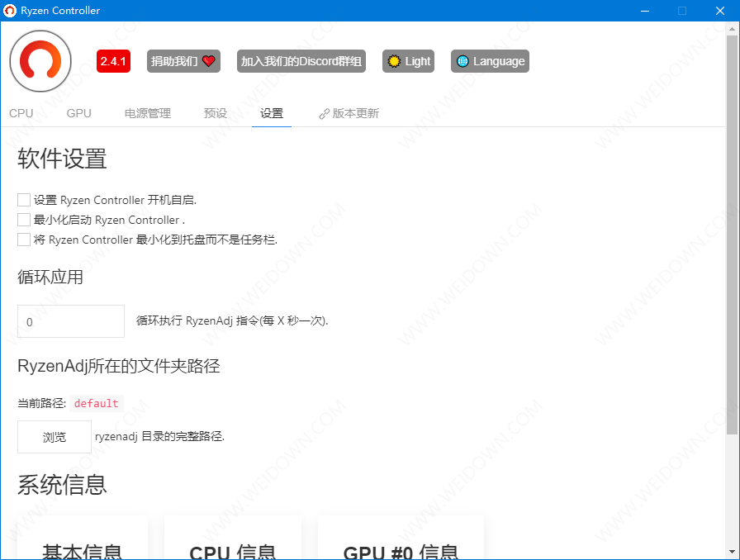Image resolution: width=740 pixels, height=560 pixels.
Task: Focus the 循环应用 seconds input field
Action: point(71,321)
